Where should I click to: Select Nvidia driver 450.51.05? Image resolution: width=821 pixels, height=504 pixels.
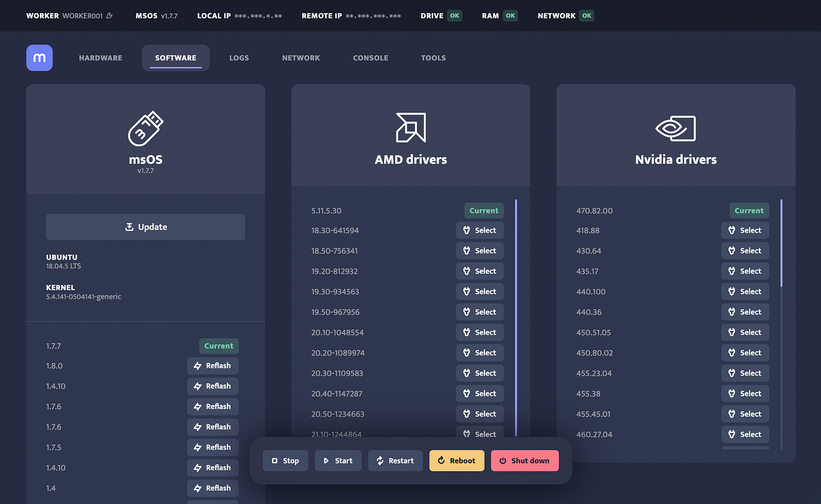pos(745,332)
